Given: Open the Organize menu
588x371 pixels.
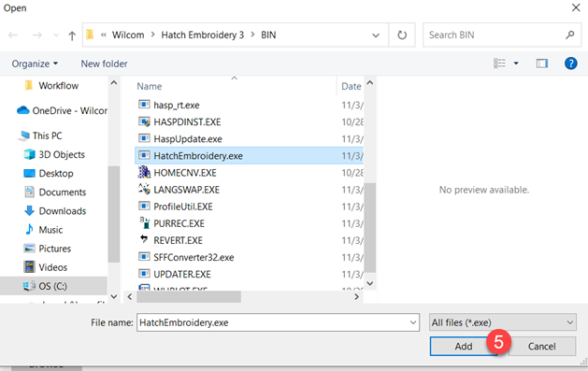Looking at the screenshot, I should [35, 64].
